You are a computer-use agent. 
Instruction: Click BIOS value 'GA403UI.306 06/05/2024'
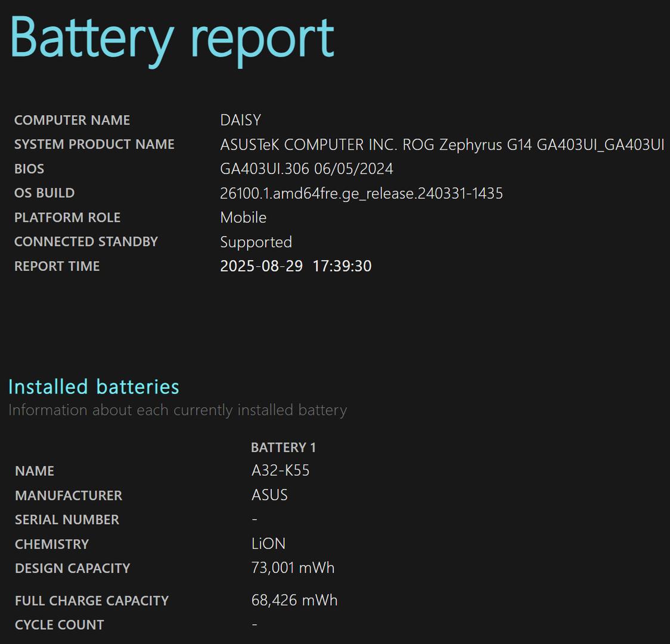tap(306, 169)
